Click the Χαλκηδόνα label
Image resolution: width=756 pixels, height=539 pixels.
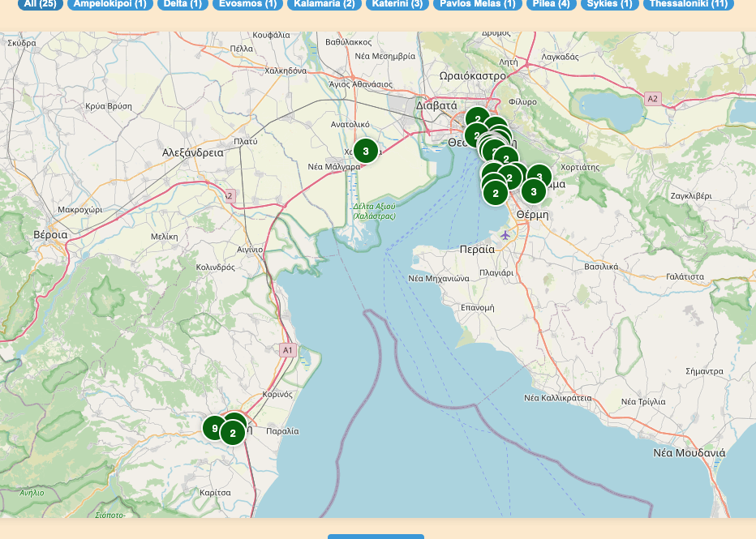[x=286, y=71]
